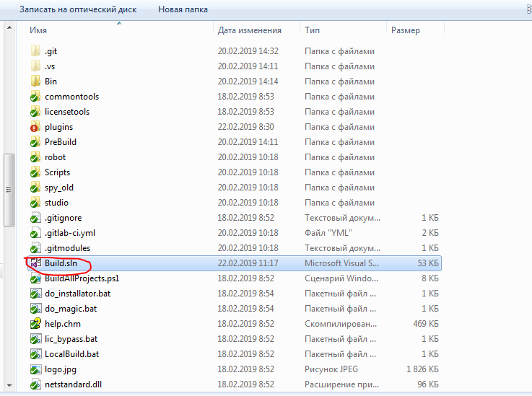The image size is (532, 396).
Task: Click the type 'Скомпилирован...'
Action: 341,324
